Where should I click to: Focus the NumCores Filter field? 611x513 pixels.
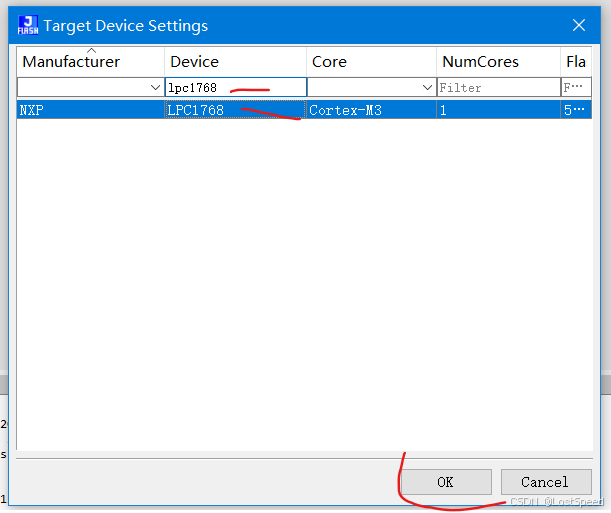(498, 88)
